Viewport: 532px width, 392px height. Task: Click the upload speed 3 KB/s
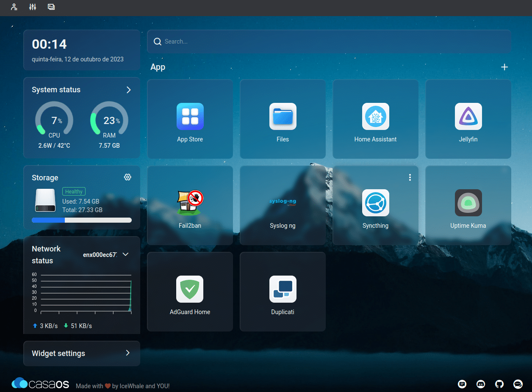click(45, 326)
